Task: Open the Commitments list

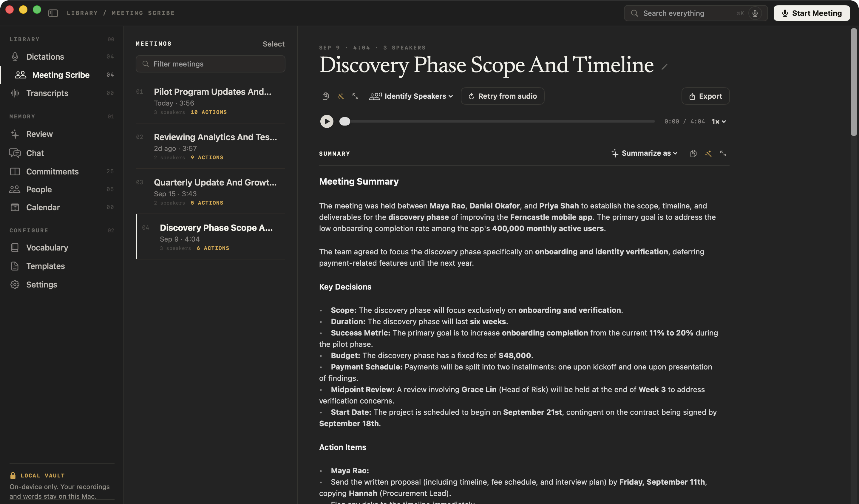Action: point(62,171)
